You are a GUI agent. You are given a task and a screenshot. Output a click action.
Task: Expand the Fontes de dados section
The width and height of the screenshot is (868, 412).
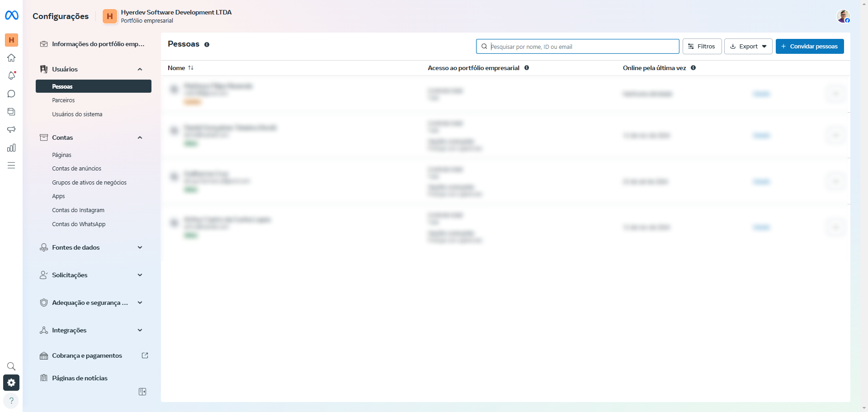point(140,247)
